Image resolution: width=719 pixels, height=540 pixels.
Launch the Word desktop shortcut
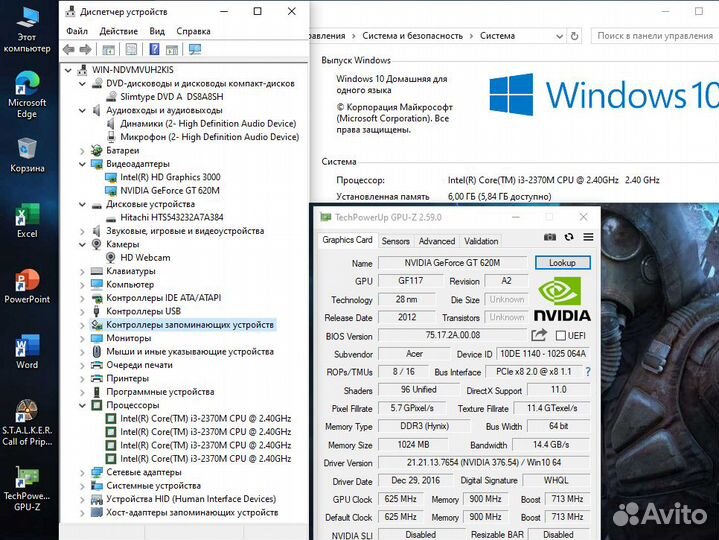(x=27, y=352)
